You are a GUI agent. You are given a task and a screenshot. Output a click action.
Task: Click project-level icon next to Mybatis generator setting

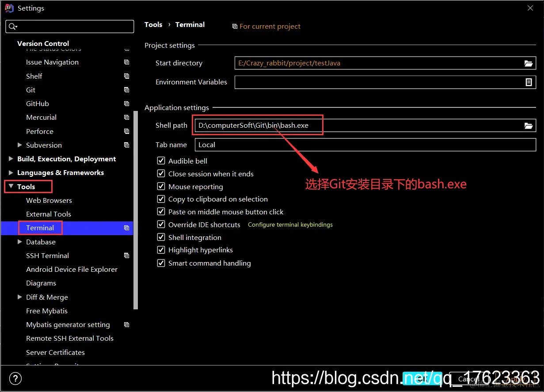coord(127,325)
